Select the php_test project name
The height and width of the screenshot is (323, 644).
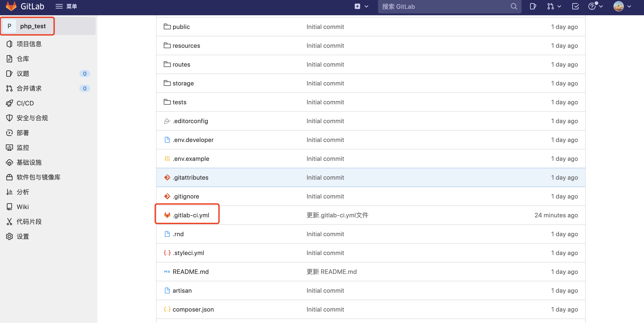point(33,26)
